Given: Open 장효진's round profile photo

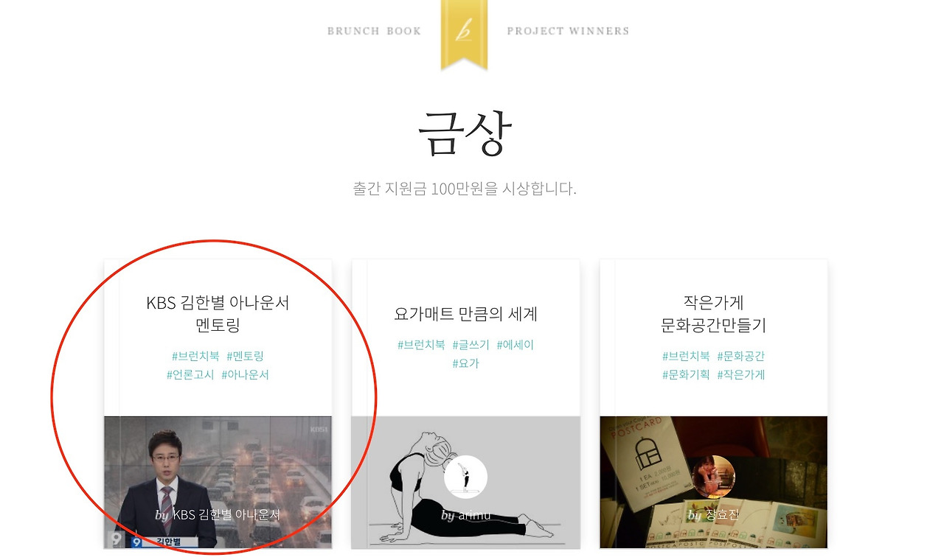Looking at the screenshot, I should click(713, 477).
